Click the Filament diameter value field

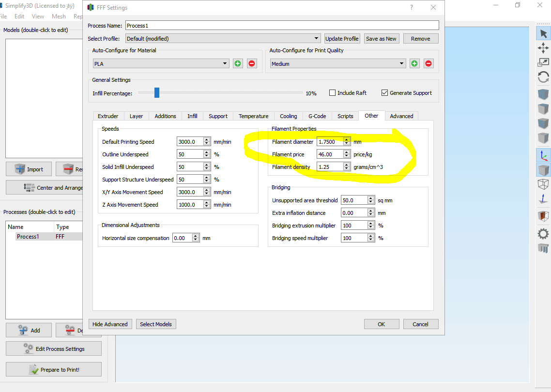tap(330, 141)
